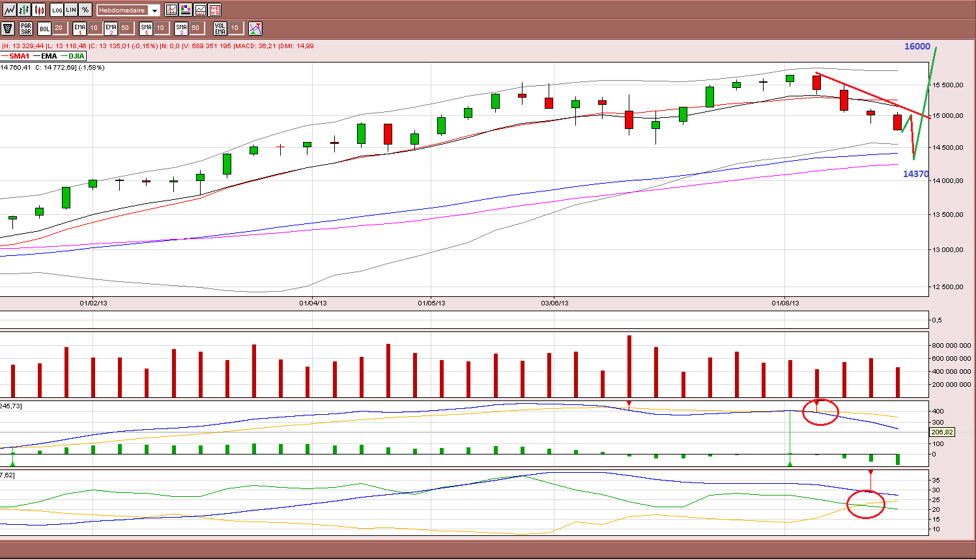Edit the BOL period field 20
This screenshot has width=976, height=560.
click(60, 29)
